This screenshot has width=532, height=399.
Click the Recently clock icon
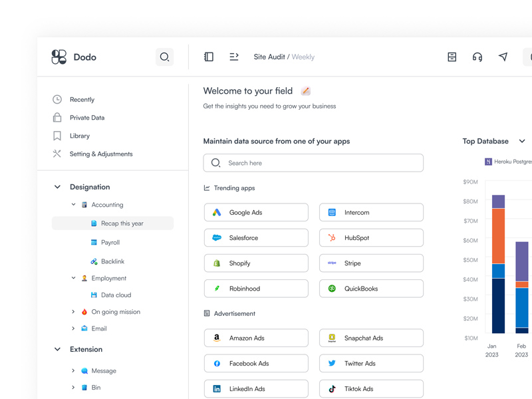click(x=57, y=99)
